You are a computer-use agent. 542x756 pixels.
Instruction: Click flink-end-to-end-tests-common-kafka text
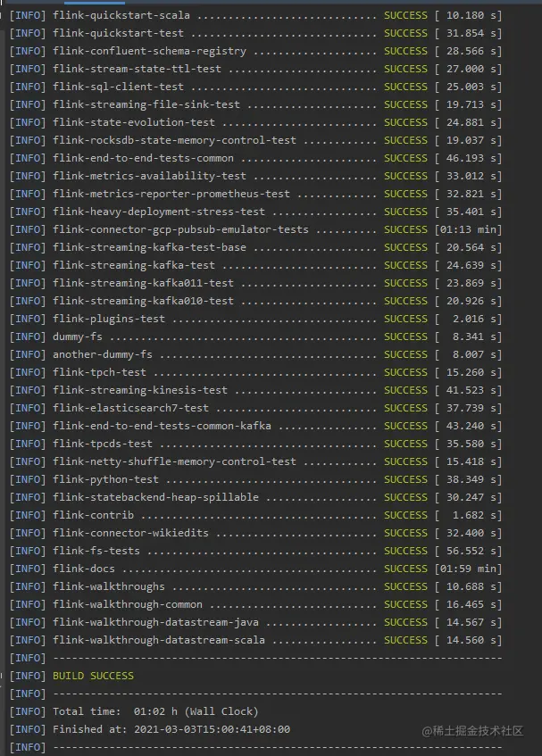[162, 426]
